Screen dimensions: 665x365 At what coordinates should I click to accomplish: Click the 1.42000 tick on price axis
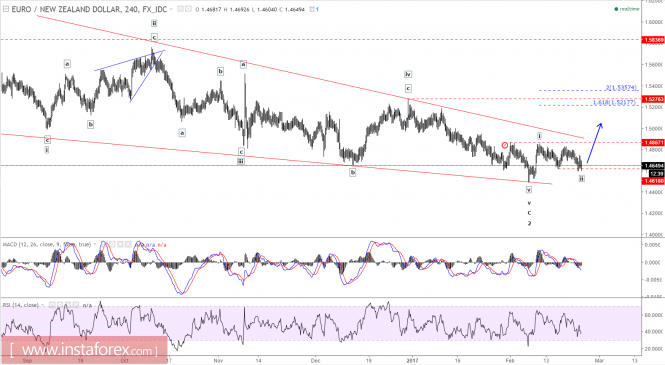(655, 213)
